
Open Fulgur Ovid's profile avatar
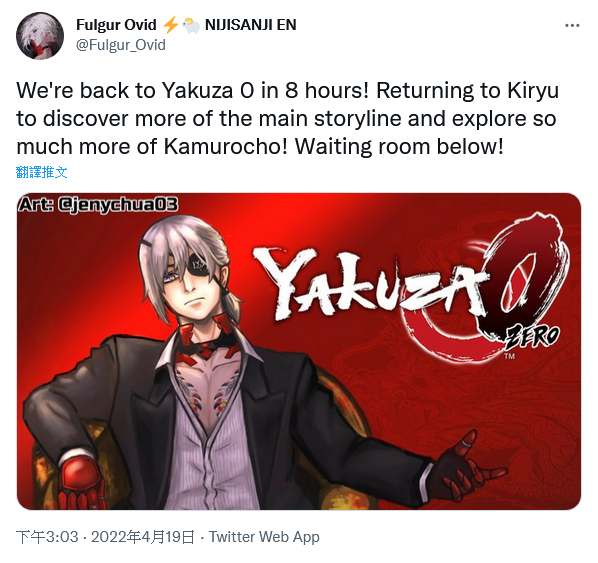[x=40, y=35]
